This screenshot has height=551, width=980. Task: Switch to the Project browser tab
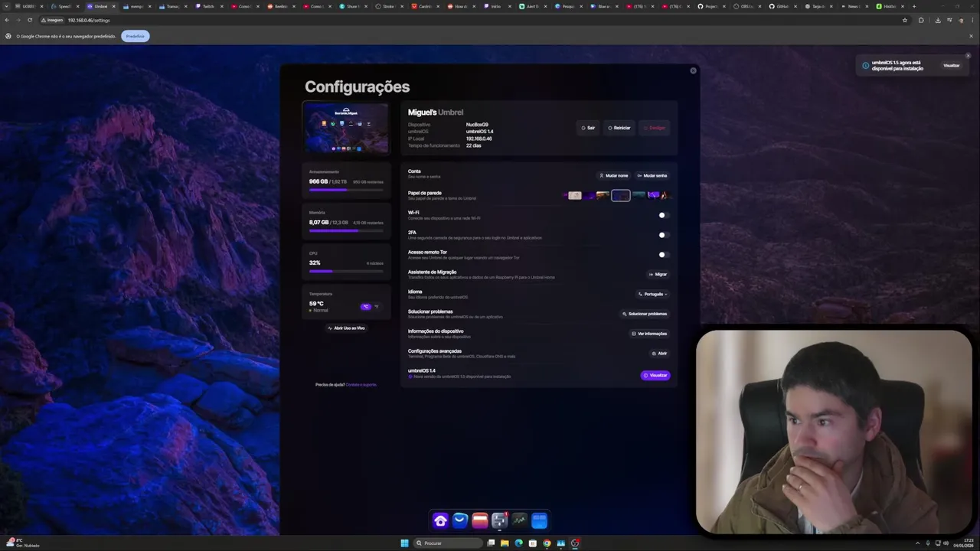point(710,6)
